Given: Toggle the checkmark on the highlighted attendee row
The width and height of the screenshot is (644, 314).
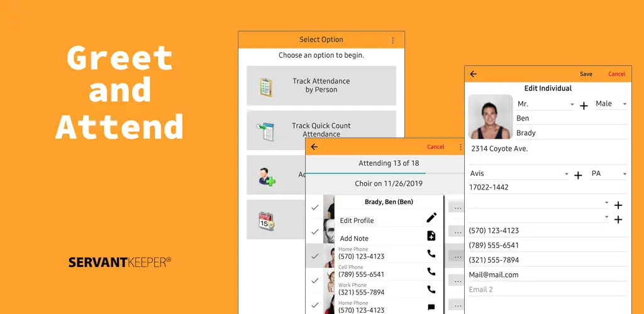Looking at the screenshot, I should click(315, 256).
